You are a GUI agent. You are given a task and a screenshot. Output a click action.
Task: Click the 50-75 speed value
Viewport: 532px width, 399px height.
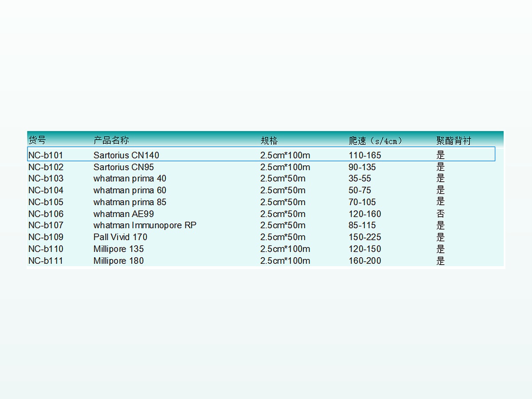(x=360, y=190)
